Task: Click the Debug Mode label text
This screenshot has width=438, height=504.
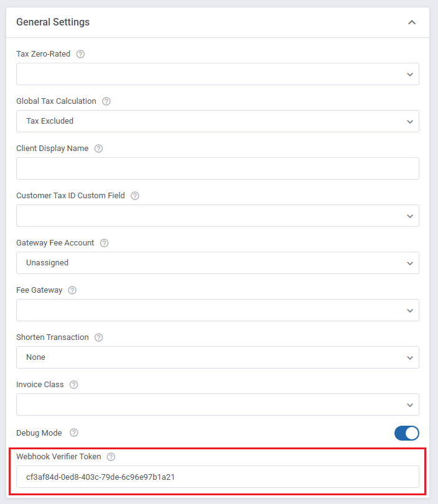Action: coord(39,433)
